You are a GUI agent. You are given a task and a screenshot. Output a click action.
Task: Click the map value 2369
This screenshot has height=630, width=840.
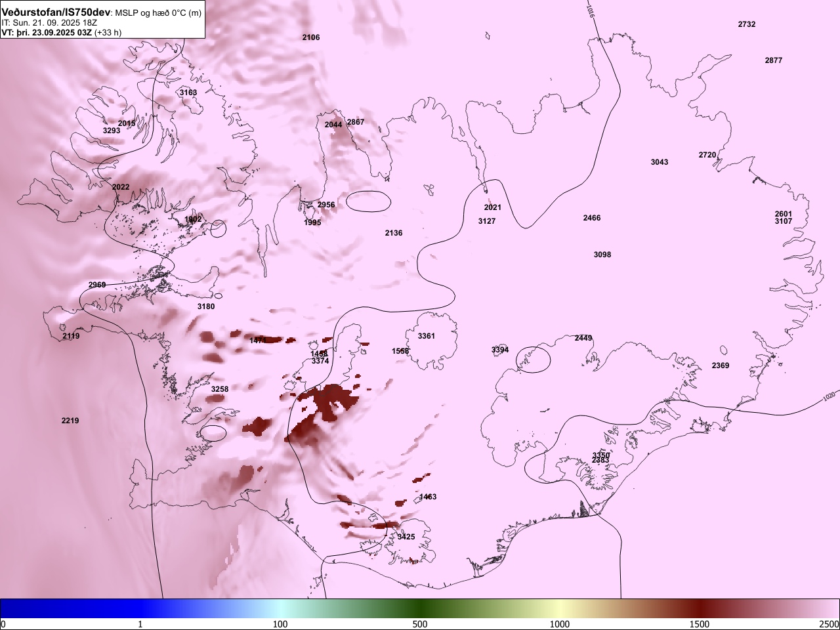click(x=721, y=366)
